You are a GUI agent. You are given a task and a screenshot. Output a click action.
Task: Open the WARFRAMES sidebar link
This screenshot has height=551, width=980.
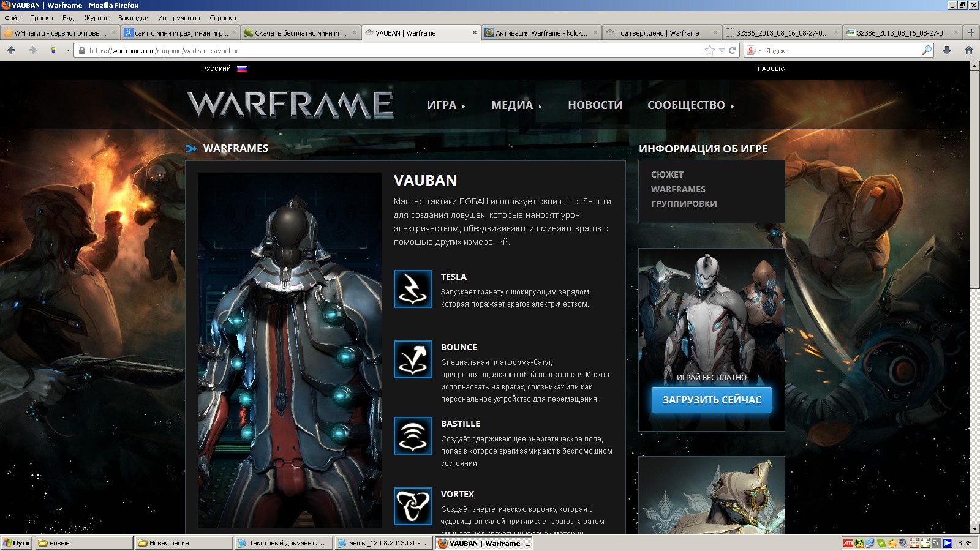coord(678,189)
